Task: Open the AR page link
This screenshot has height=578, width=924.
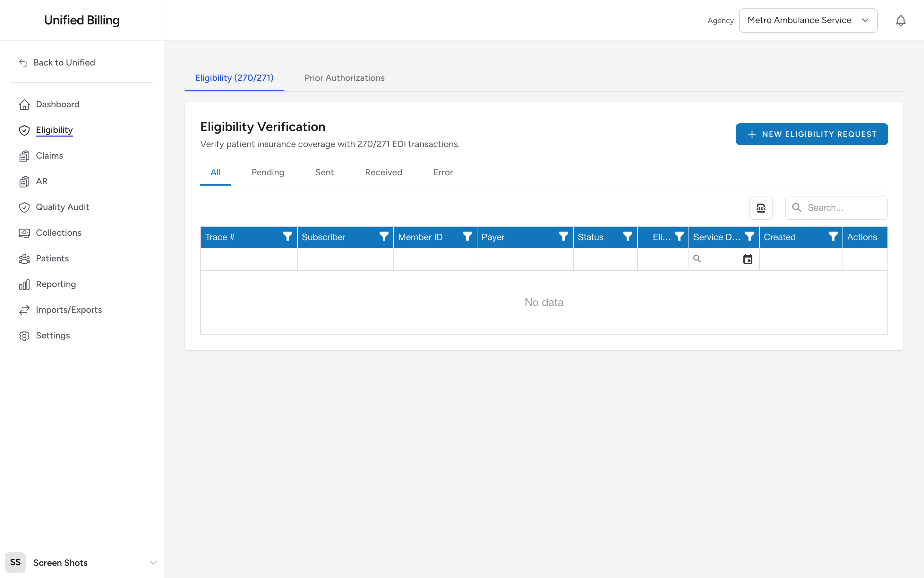Action: [42, 181]
